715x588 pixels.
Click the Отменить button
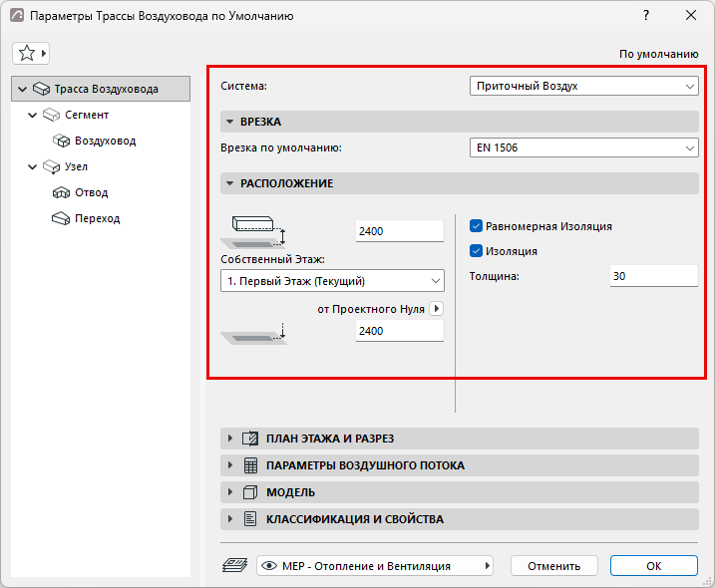point(554,566)
